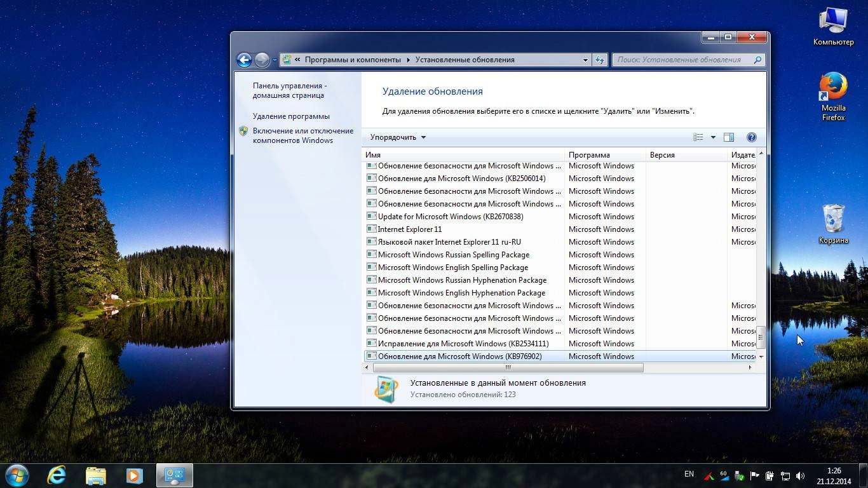Screen dimensions: 868x488
Task: Click the horizontal scrollbar right arrow
Action: [750, 367]
